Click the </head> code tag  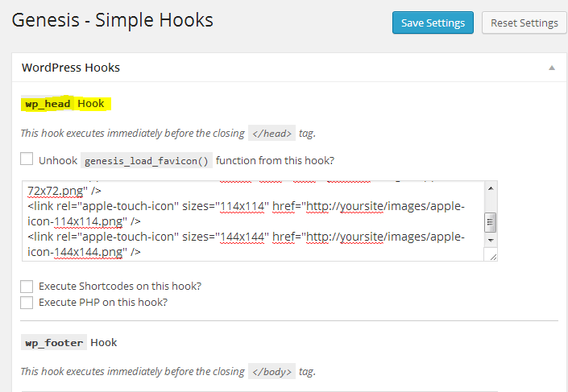(271, 134)
